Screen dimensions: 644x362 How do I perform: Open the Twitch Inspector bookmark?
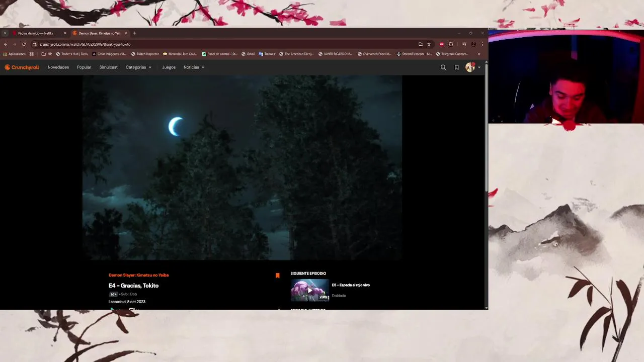[x=145, y=54]
